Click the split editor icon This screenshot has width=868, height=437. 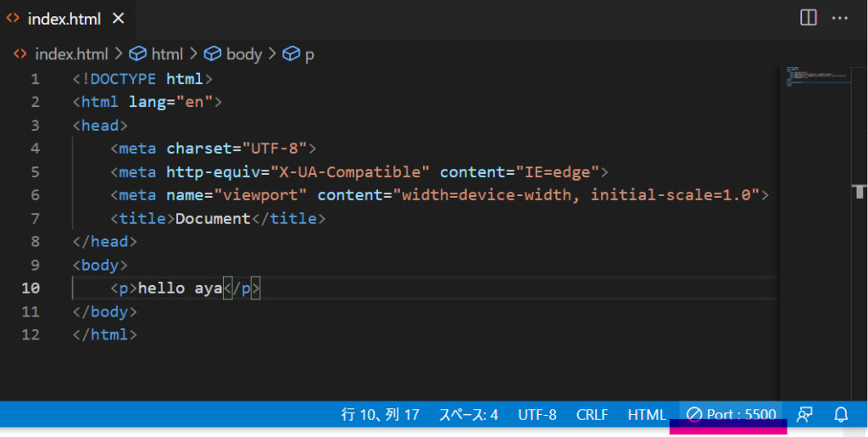808,17
